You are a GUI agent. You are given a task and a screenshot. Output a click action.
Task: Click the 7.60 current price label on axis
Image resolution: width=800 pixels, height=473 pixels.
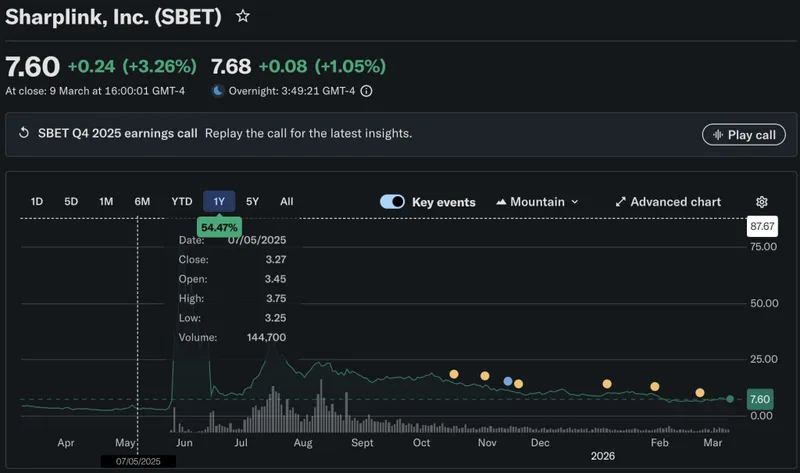pos(762,399)
